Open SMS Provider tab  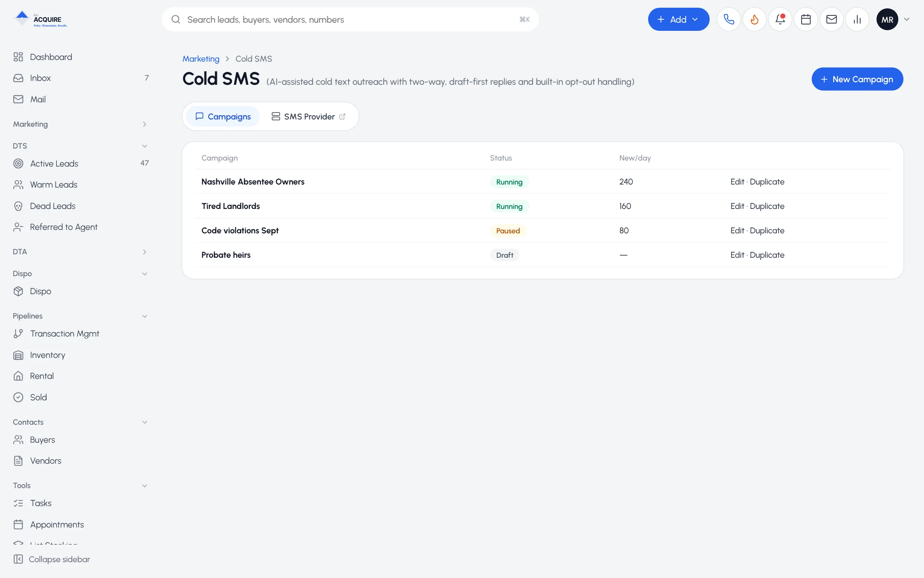[x=308, y=116]
